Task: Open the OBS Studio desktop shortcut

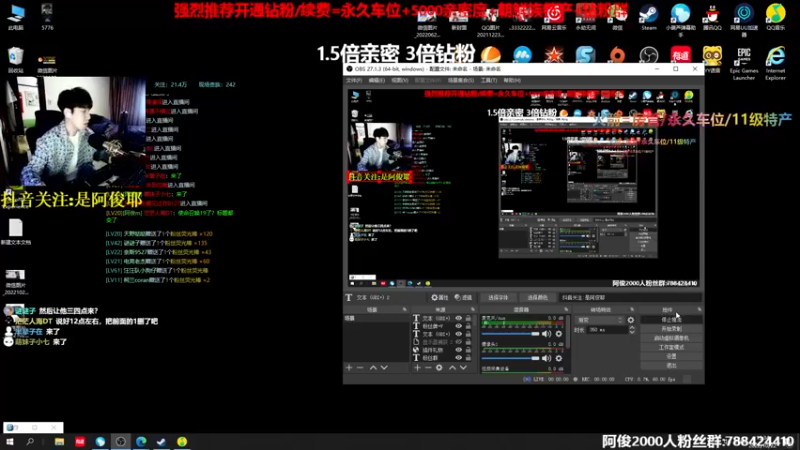Action: tap(649, 55)
